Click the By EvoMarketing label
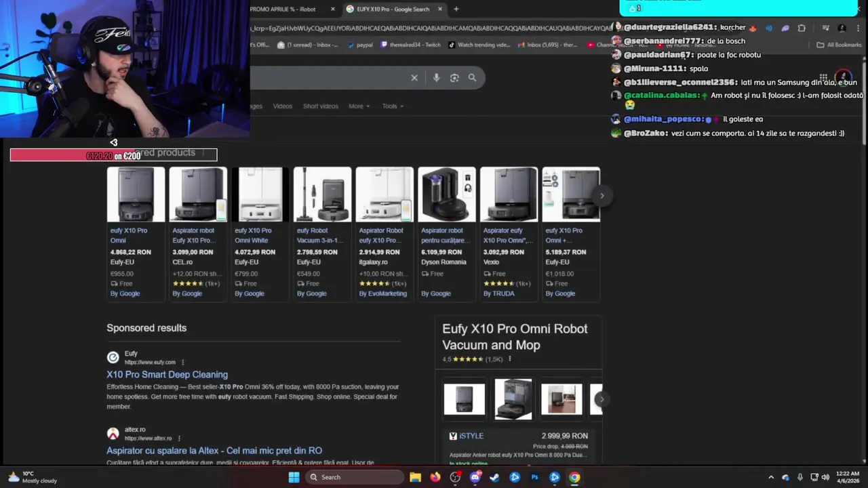 coord(382,293)
